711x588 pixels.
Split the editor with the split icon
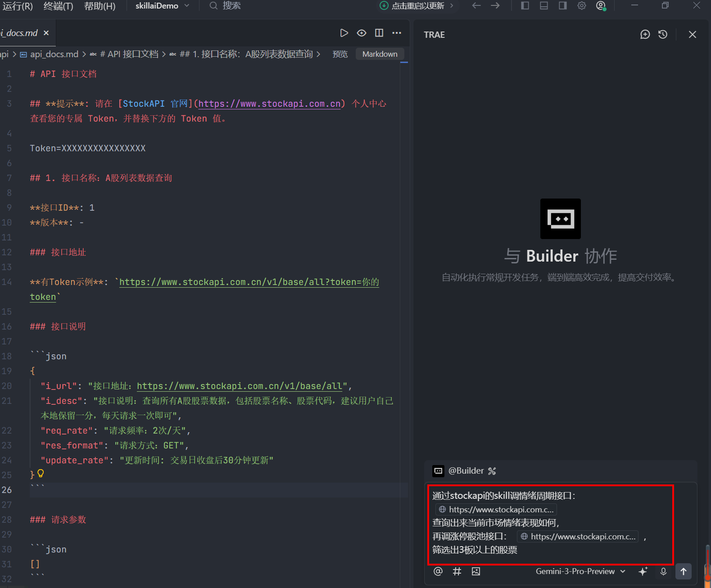click(379, 33)
